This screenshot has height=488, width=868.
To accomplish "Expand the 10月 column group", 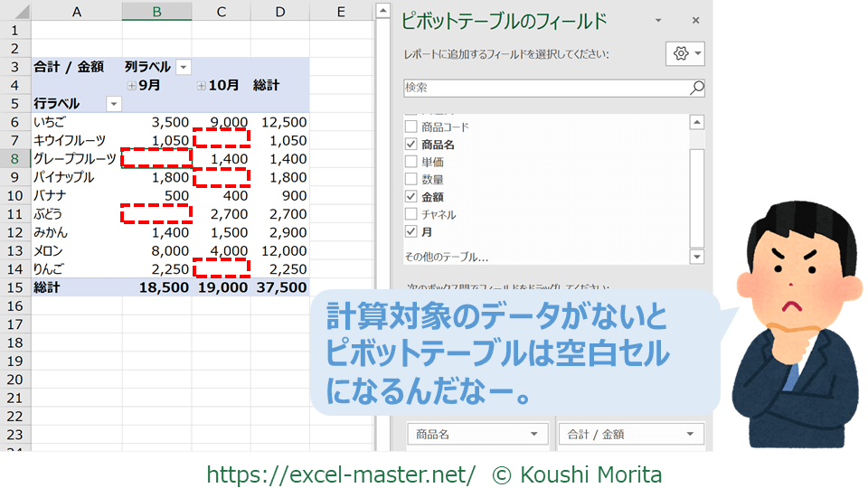I will coord(201,86).
